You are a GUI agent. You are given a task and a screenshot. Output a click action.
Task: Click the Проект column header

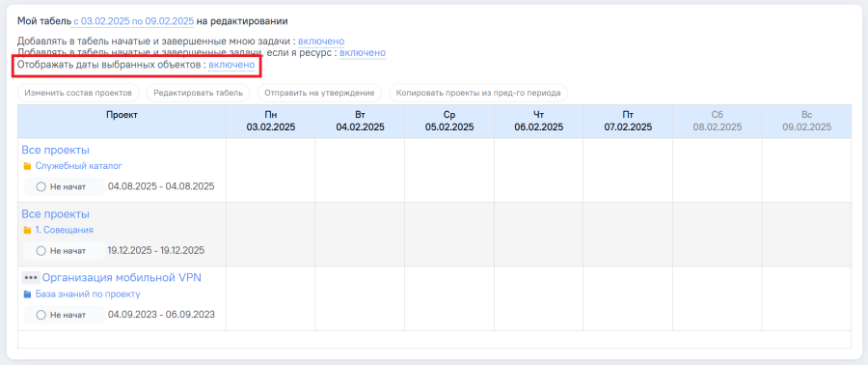point(122,122)
